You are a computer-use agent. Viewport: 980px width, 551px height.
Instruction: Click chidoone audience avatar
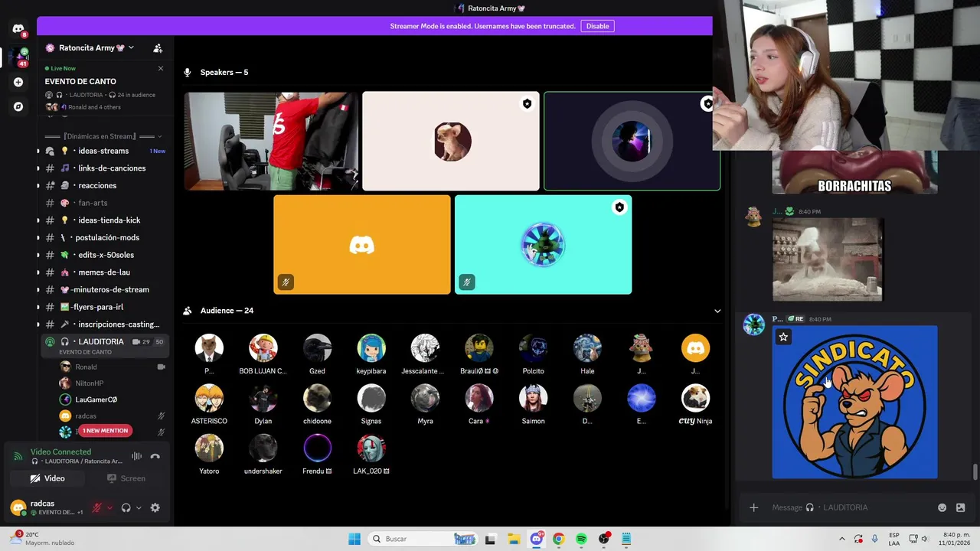click(x=317, y=398)
